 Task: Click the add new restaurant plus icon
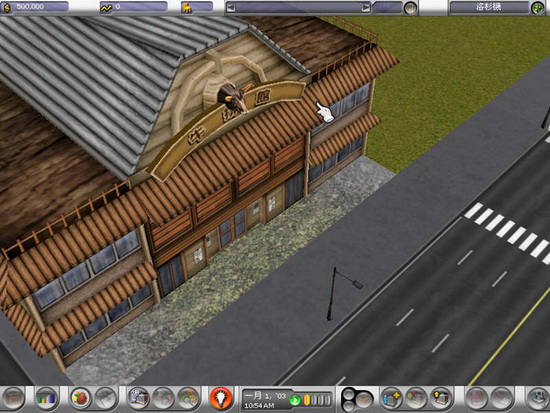(391, 398)
